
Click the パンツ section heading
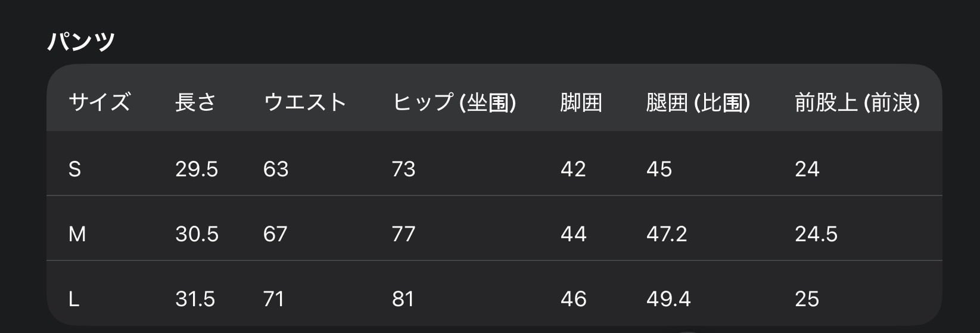point(81,42)
